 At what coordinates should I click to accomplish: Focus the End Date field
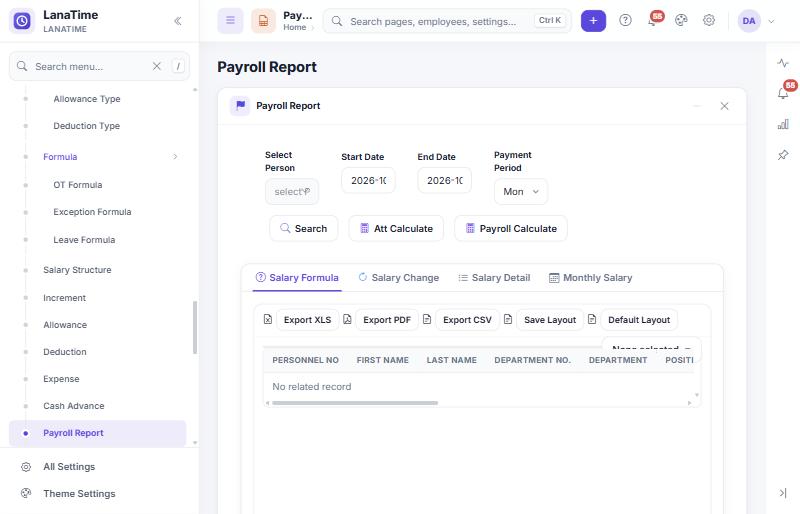(x=444, y=180)
